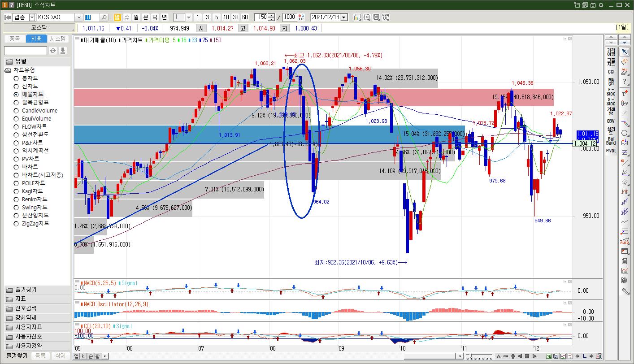Screen dimensions: 634x364
Task: Select the text annotation tool
Action: [x=624, y=93]
